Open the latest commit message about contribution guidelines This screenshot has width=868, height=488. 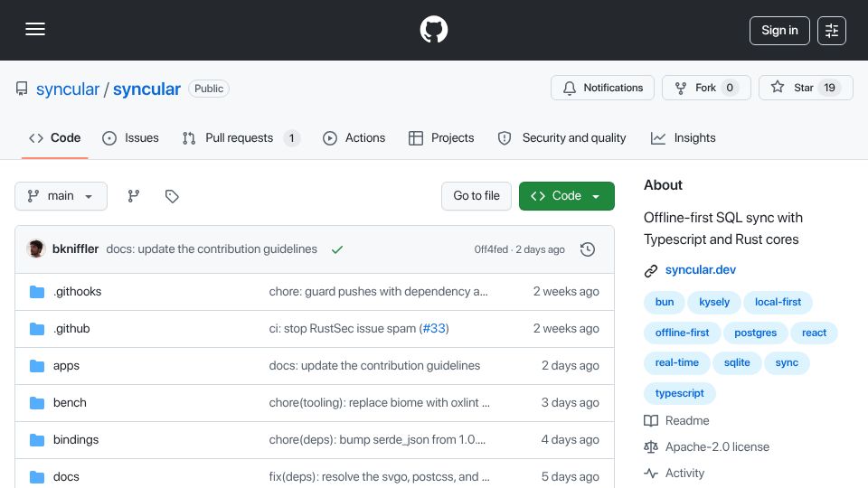click(x=212, y=249)
